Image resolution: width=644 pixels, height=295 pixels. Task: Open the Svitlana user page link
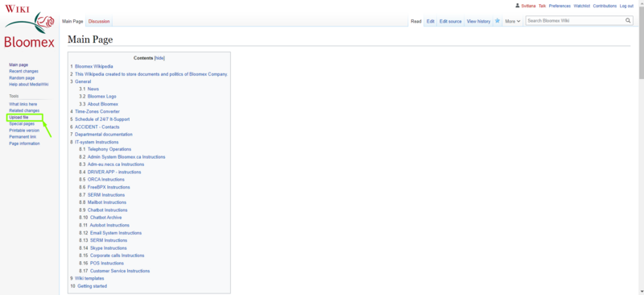(x=528, y=6)
